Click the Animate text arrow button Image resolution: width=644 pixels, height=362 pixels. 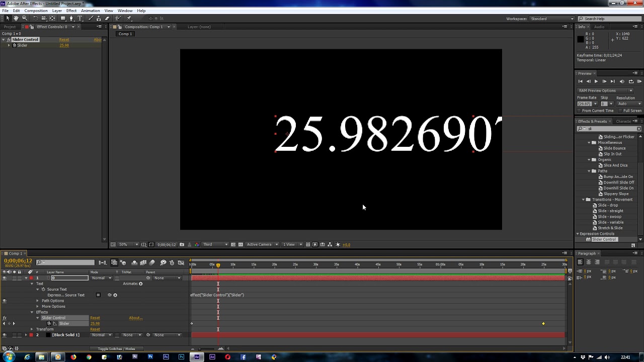(x=140, y=284)
